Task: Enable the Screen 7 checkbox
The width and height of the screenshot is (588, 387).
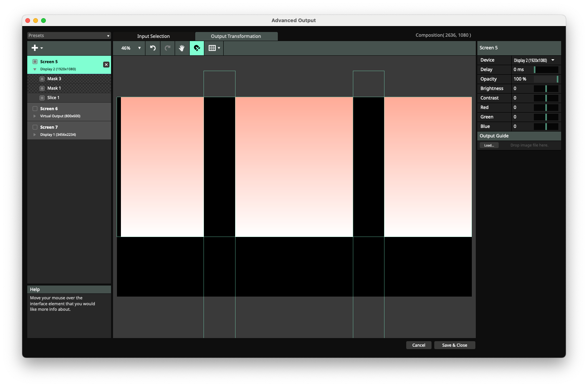Action: [35, 127]
